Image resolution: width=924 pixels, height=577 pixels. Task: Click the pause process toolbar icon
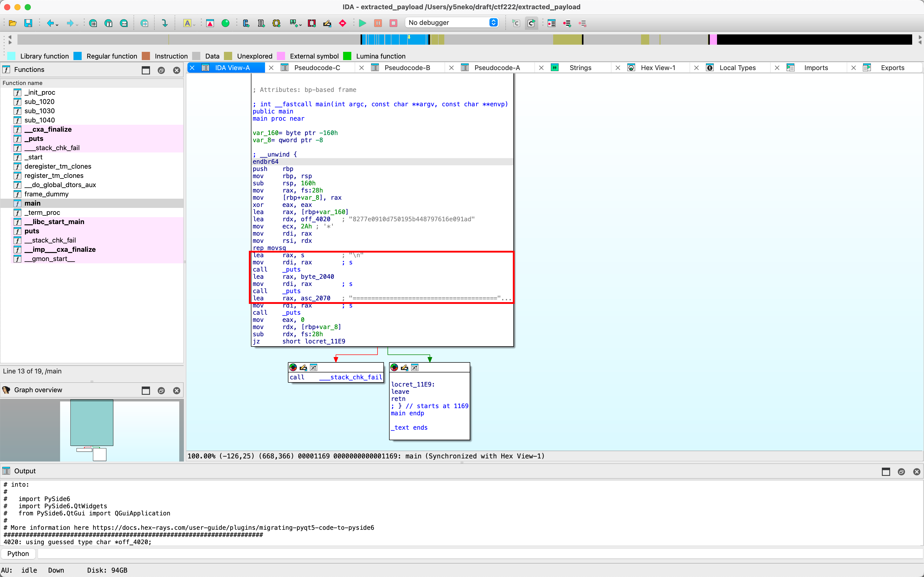point(378,23)
